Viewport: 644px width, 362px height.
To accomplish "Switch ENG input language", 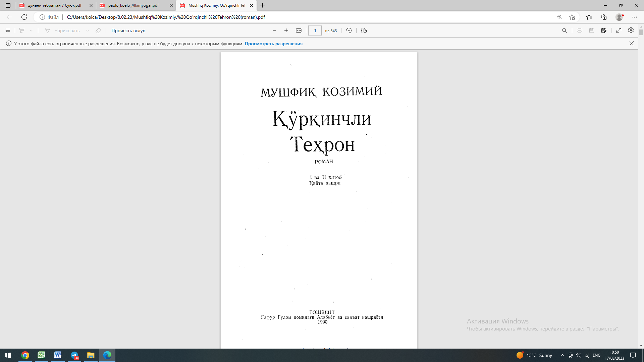I will [x=596, y=355].
